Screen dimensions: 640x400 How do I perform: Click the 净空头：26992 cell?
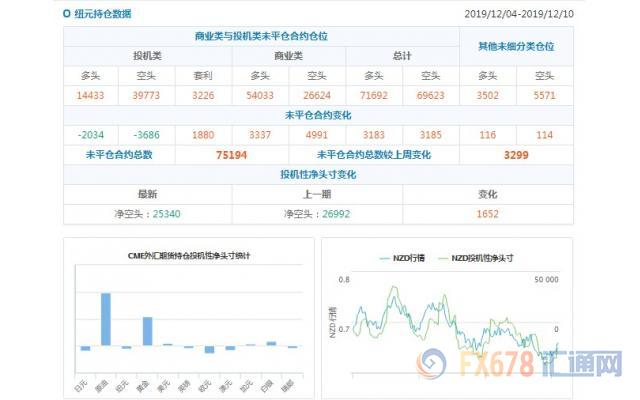tap(317, 214)
